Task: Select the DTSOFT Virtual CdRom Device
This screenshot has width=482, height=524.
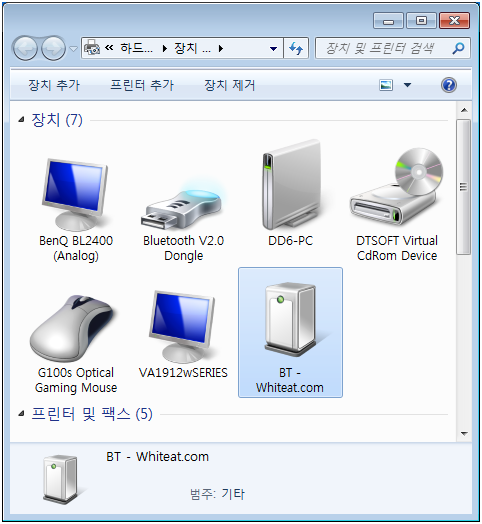Action: click(397, 205)
